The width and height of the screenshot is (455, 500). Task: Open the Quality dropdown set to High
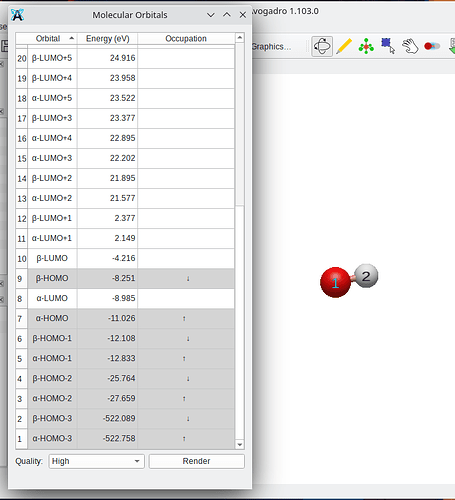click(96, 461)
